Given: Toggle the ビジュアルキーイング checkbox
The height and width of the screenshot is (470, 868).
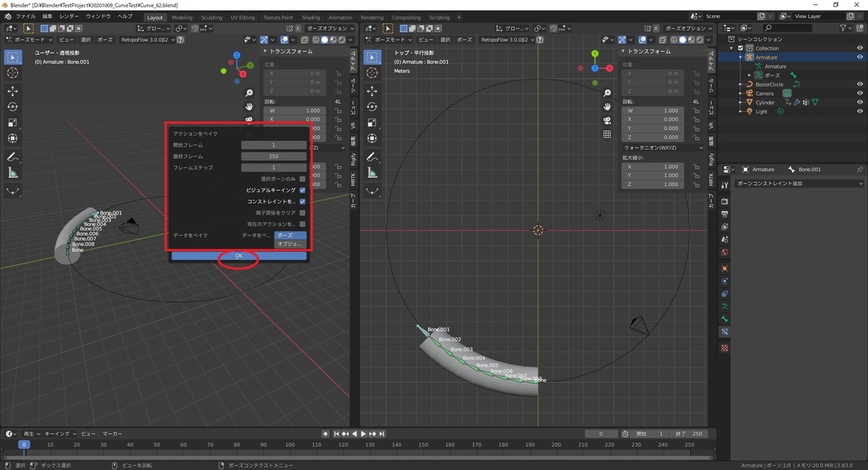Looking at the screenshot, I should [x=302, y=190].
